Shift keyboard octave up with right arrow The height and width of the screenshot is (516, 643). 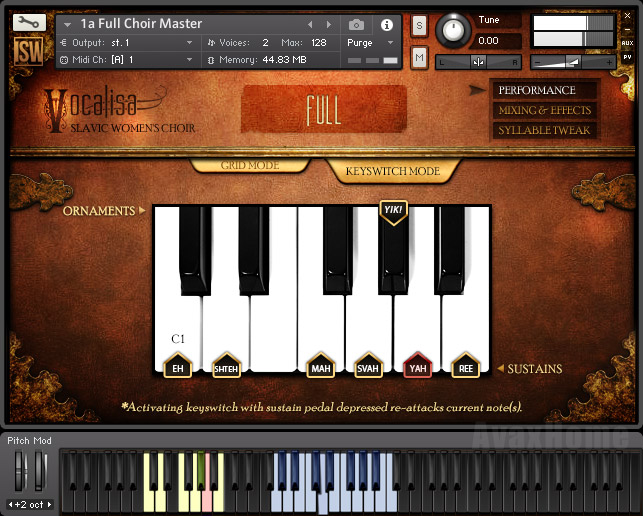50,505
